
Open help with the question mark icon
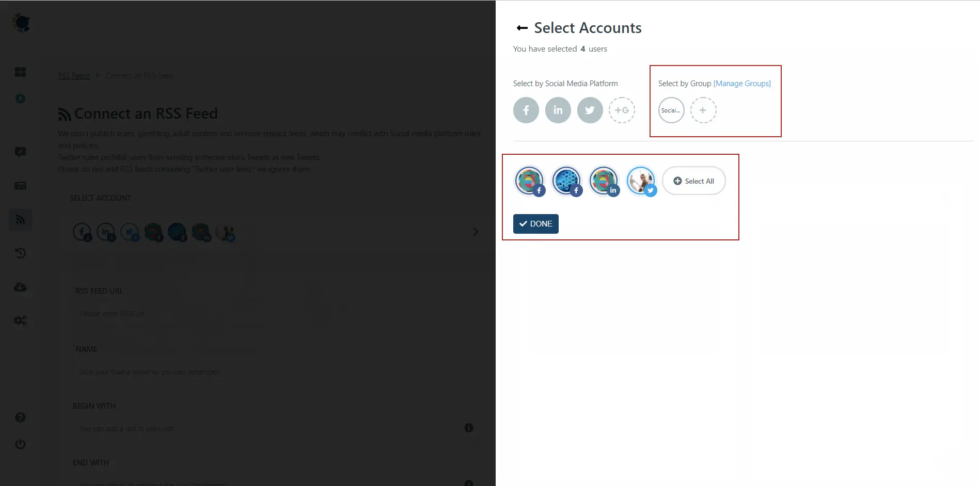20,417
